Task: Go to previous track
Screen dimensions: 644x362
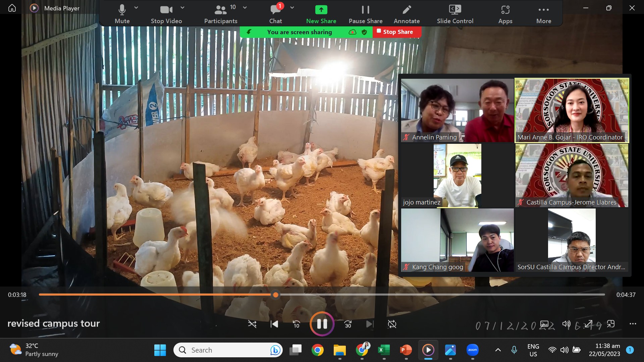Action: [274, 324]
